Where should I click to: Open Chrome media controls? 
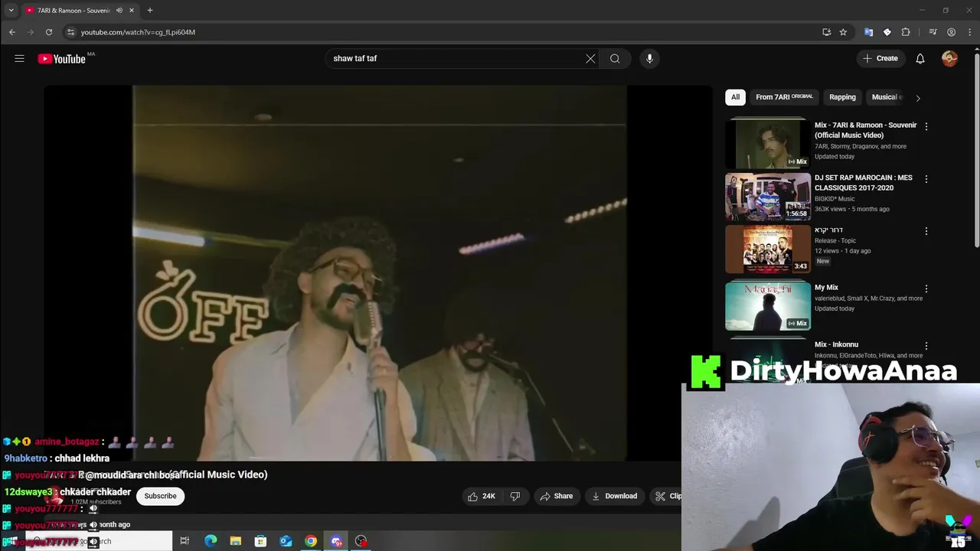tap(933, 32)
